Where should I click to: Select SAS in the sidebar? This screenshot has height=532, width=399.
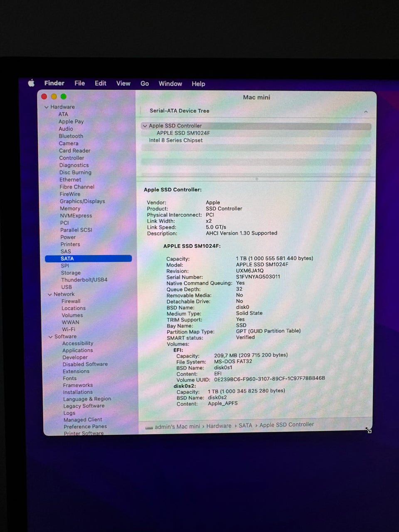(x=66, y=251)
